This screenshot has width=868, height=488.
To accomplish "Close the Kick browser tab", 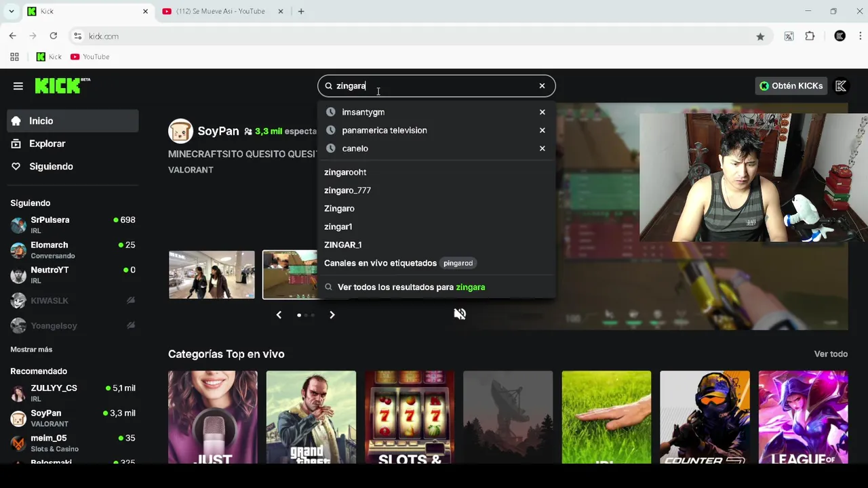I will [x=145, y=12].
